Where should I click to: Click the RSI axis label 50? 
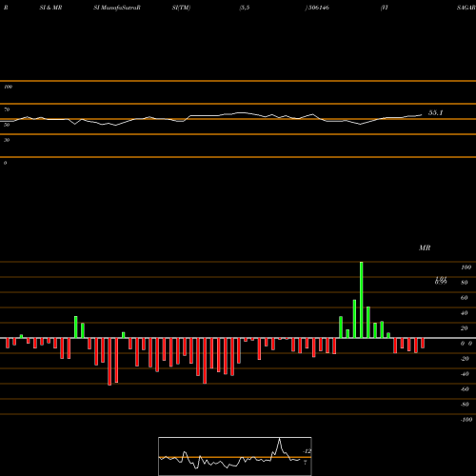7,125
